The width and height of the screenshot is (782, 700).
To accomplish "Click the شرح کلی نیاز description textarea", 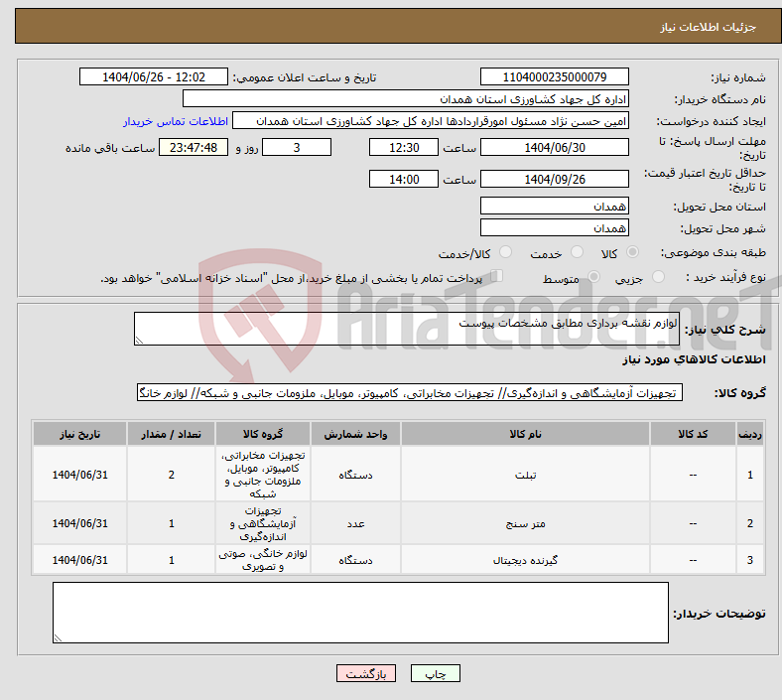I will (x=407, y=329).
